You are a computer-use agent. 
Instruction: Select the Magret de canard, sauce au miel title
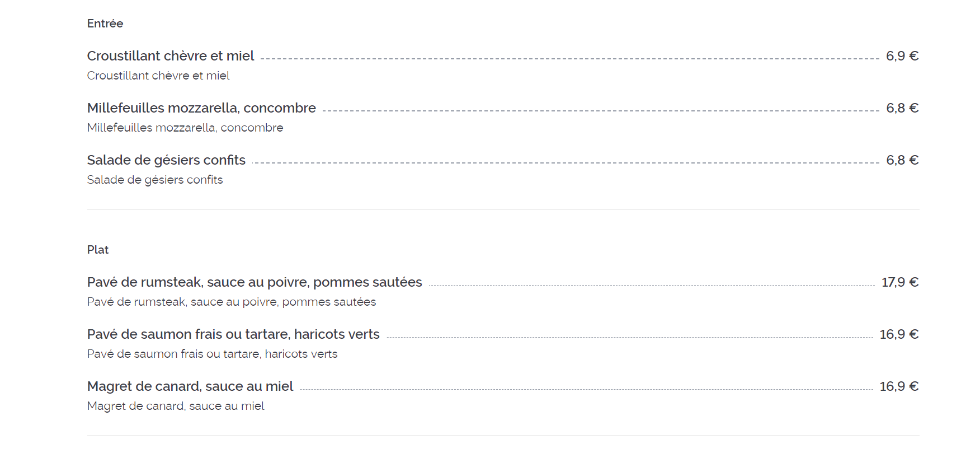click(x=190, y=386)
